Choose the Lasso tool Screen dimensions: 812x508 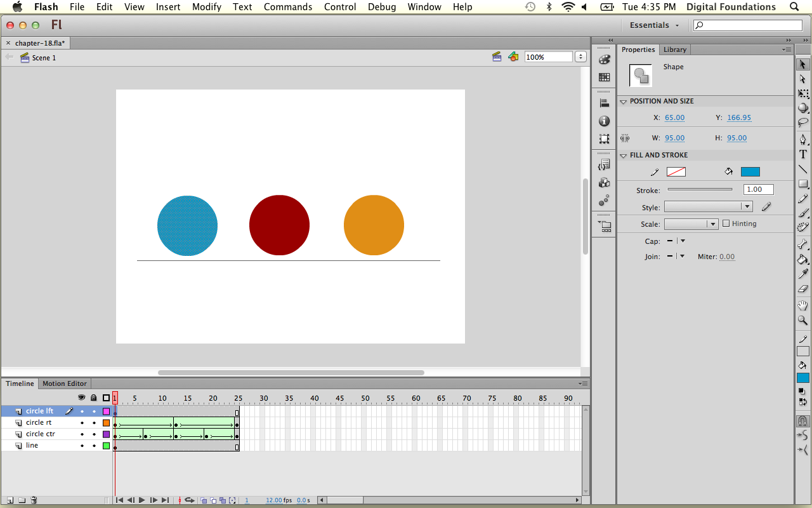coord(802,123)
